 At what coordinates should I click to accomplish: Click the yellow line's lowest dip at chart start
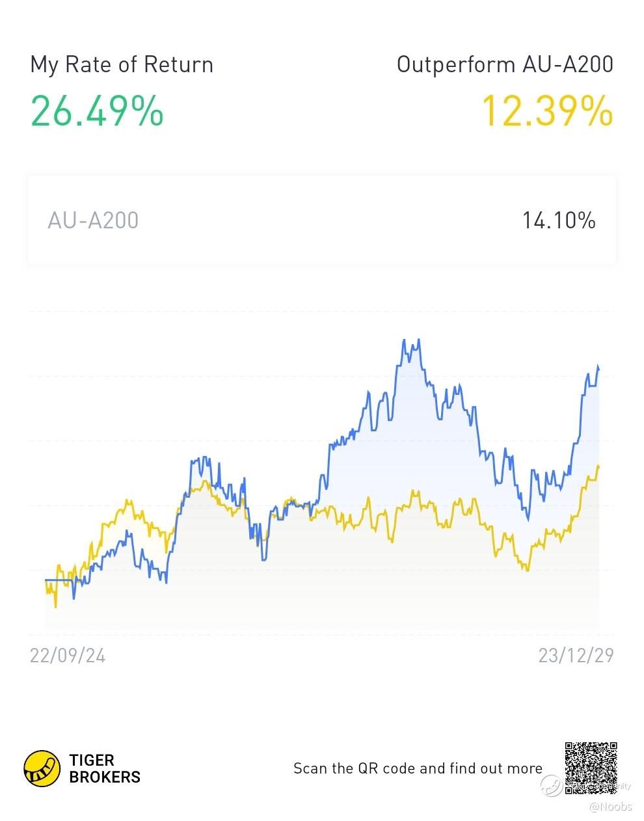55,606
